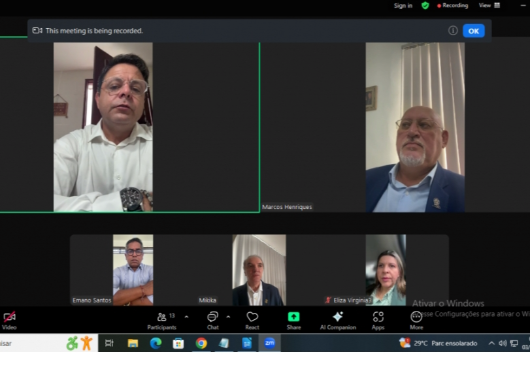This screenshot has height=367, width=530.
Task: Open the More options menu
Action: point(416,321)
